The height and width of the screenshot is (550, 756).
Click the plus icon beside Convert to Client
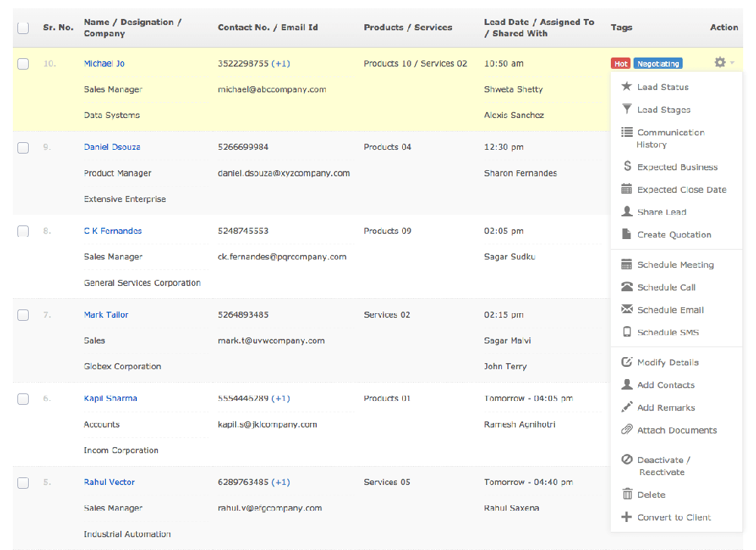pyautogui.click(x=626, y=517)
